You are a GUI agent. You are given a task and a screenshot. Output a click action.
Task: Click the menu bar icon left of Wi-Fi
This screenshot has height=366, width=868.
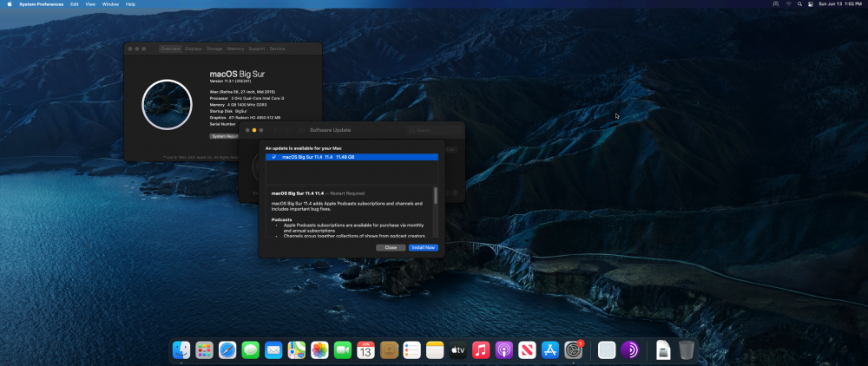(775, 3)
